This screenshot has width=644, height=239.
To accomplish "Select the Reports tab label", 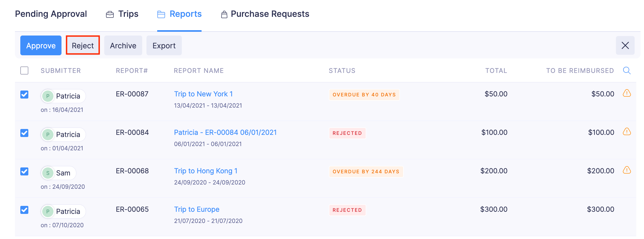I will click(x=186, y=14).
